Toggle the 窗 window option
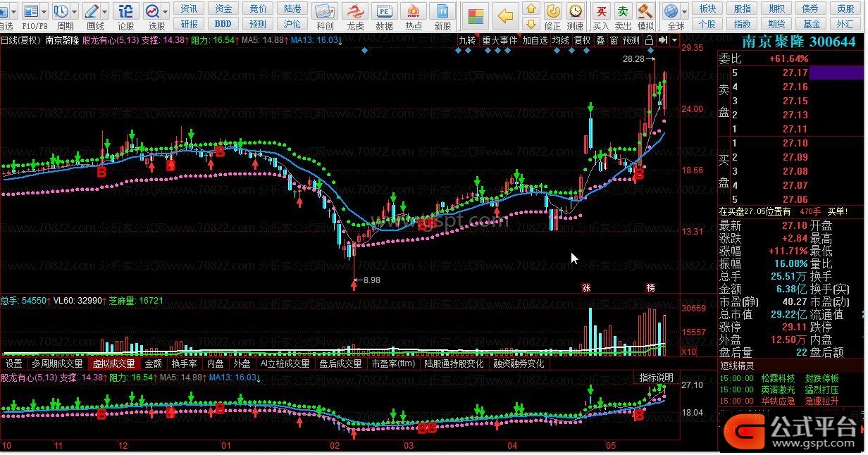The height and width of the screenshot is (455, 868). [x=614, y=40]
